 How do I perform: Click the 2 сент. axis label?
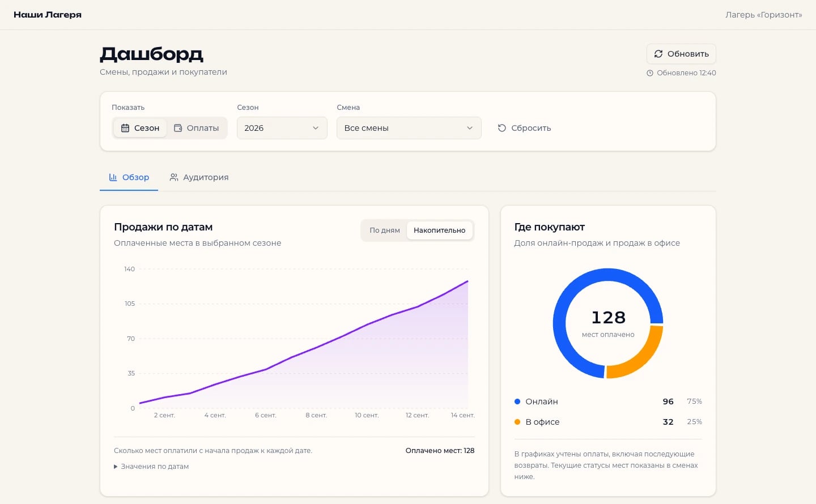[165, 416]
